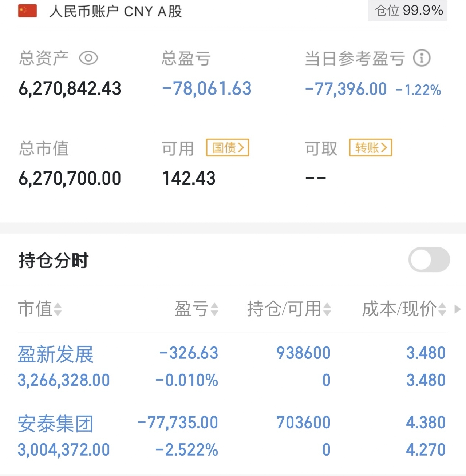Open 安泰集团 stock holding
Image resolution: width=466 pixels, height=476 pixels.
point(56,424)
